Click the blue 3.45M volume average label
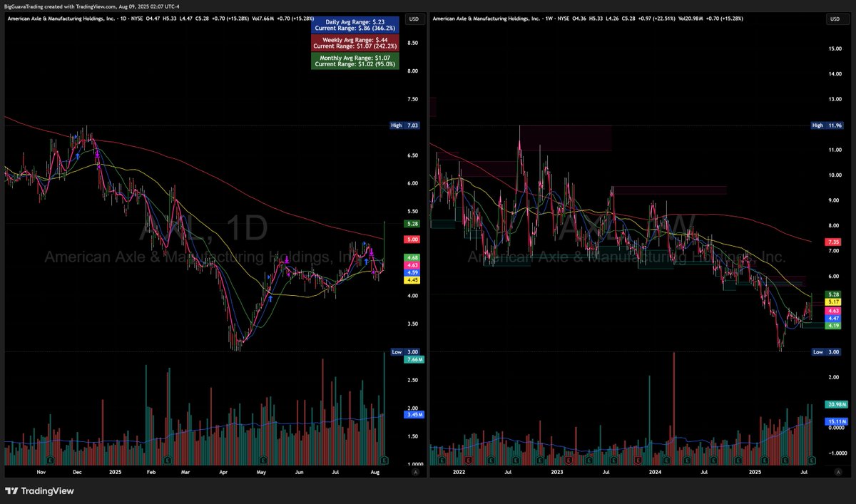This screenshot has width=856, height=504. coord(414,414)
